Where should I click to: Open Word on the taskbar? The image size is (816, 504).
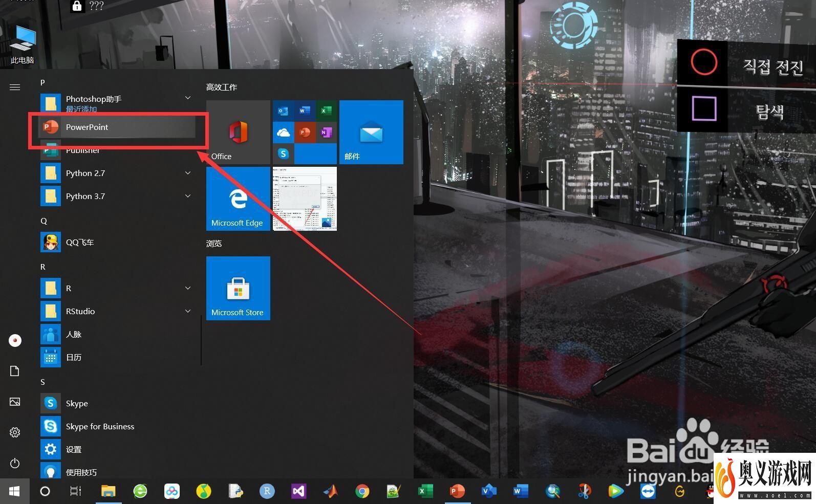(x=521, y=491)
